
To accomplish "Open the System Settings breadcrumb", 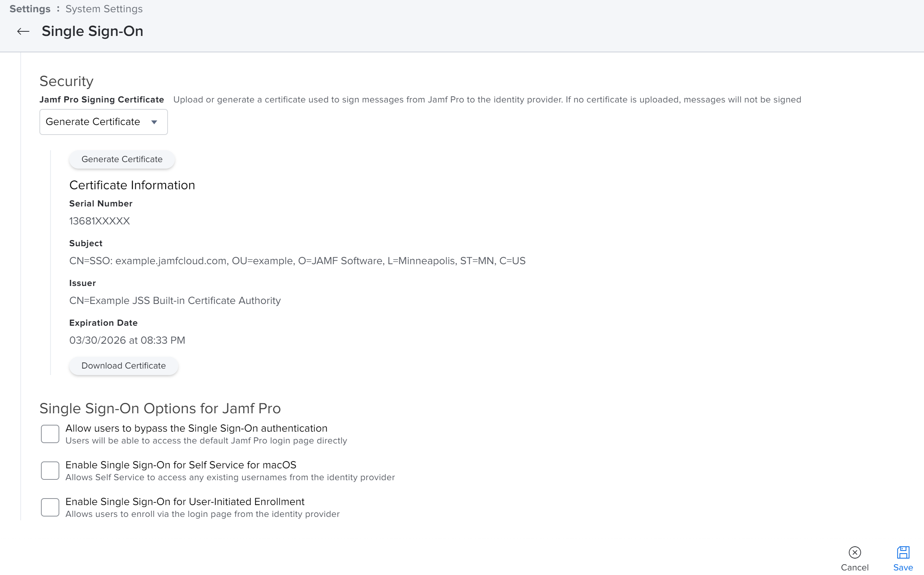I will pyautogui.click(x=104, y=9).
